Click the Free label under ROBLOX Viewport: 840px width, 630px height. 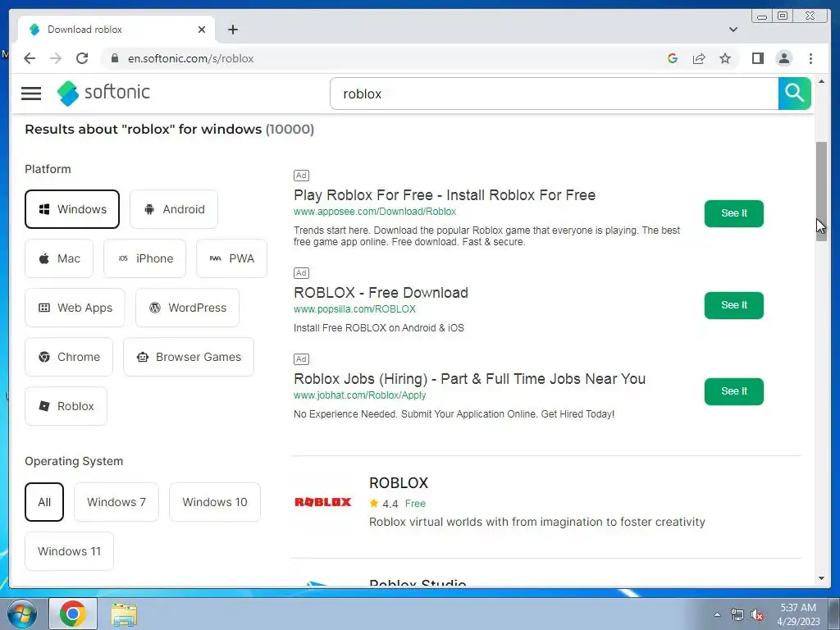tap(415, 504)
